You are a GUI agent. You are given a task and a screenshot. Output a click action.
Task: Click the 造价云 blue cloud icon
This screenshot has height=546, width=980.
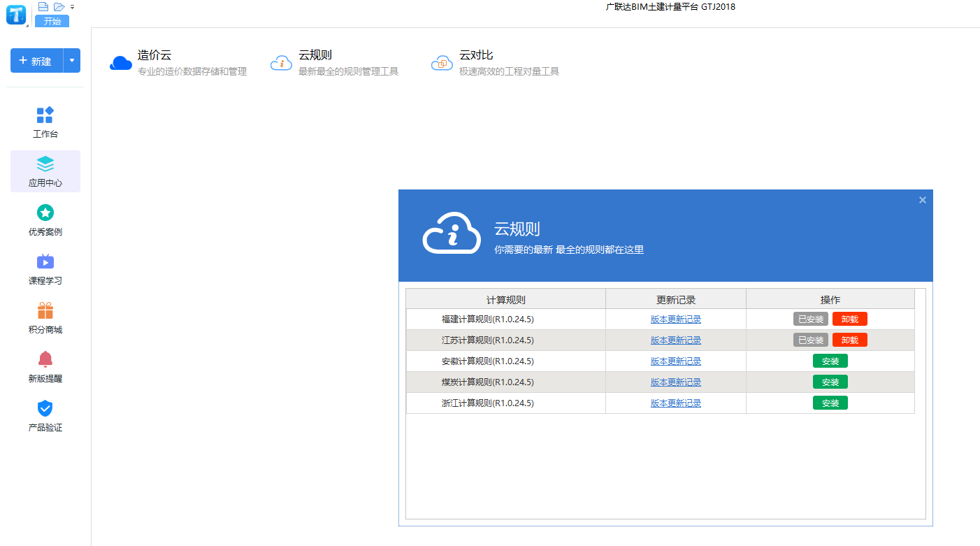click(x=121, y=63)
